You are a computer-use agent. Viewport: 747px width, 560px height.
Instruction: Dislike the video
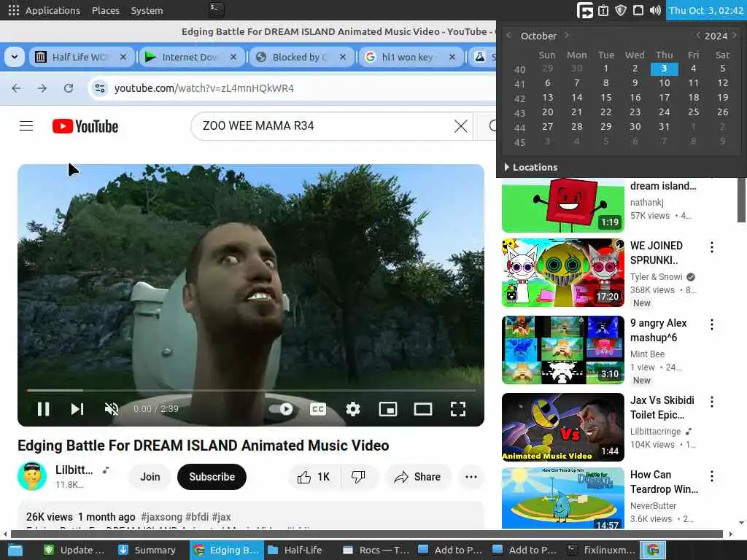358,477
